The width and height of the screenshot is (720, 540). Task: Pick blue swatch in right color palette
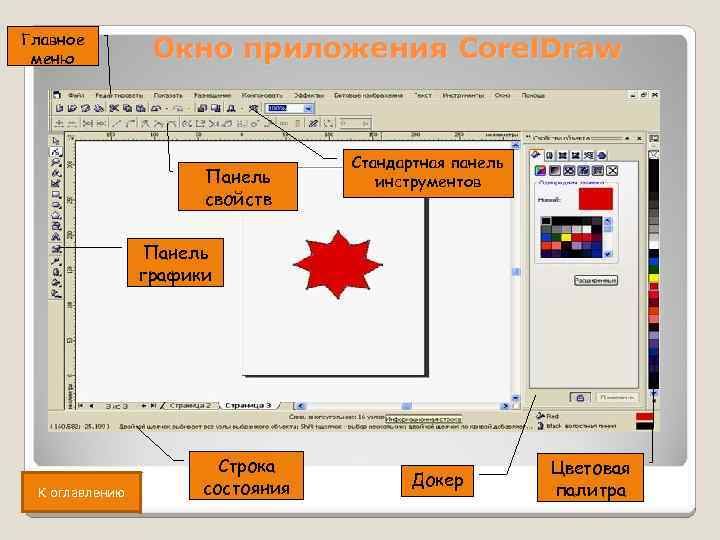653,261
